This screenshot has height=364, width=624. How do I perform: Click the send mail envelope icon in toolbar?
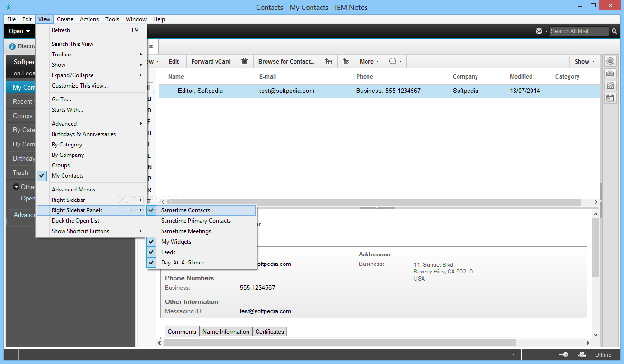[x=346, y=61]
